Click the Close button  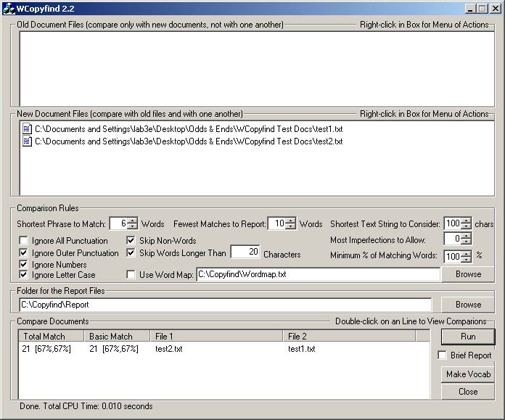tap(468, 392)
